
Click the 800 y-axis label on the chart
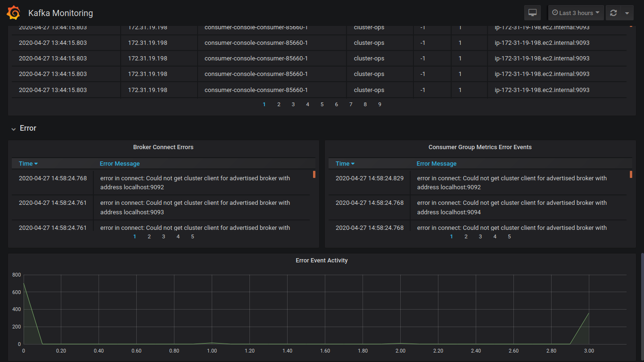point(17,275)
